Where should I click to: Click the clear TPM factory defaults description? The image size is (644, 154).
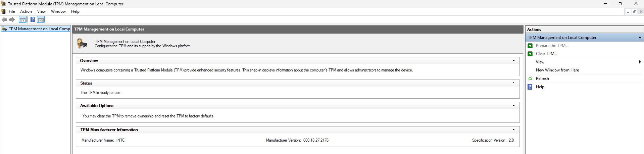click(148, 116)
